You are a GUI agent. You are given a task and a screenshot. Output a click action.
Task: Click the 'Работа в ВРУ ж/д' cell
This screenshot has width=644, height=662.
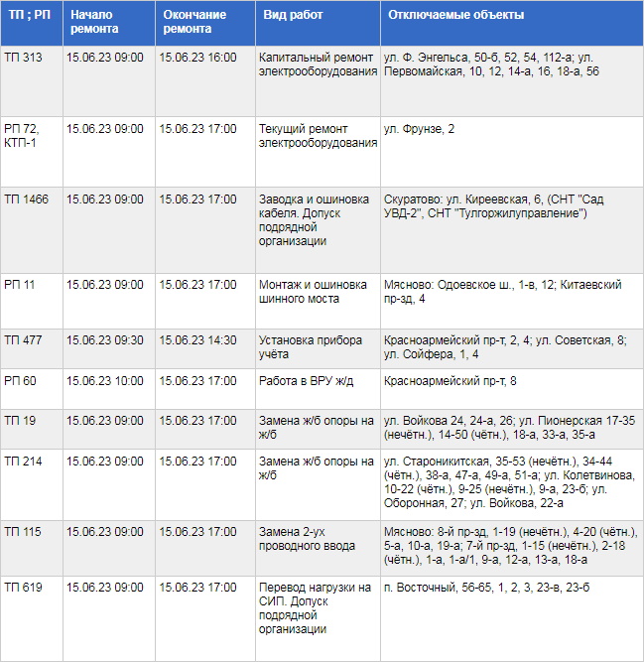[x=306, y=381]
